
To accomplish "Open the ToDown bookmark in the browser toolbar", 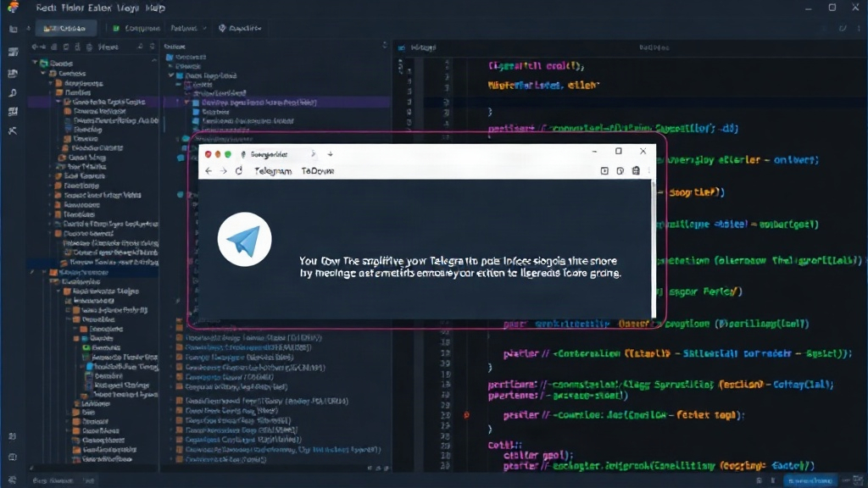I will pyautogui.click(x=318, y=171).
